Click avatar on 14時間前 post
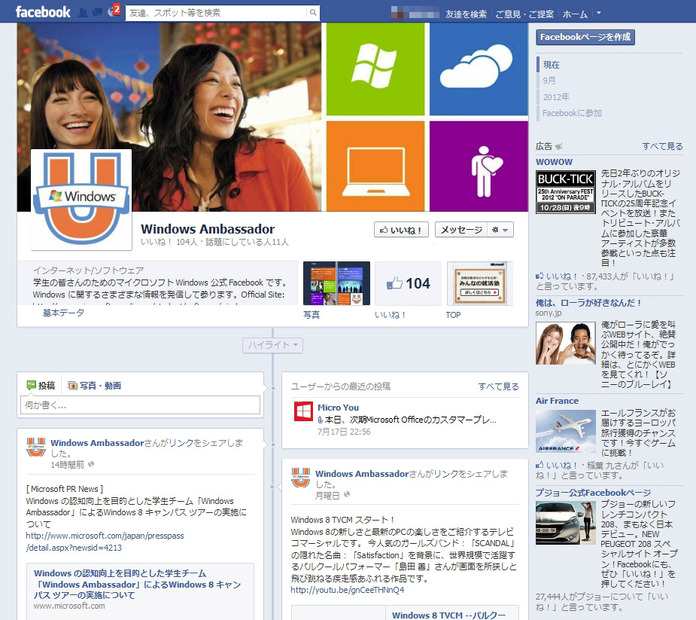This screenshot has width=696, height=620. (36, 447)
